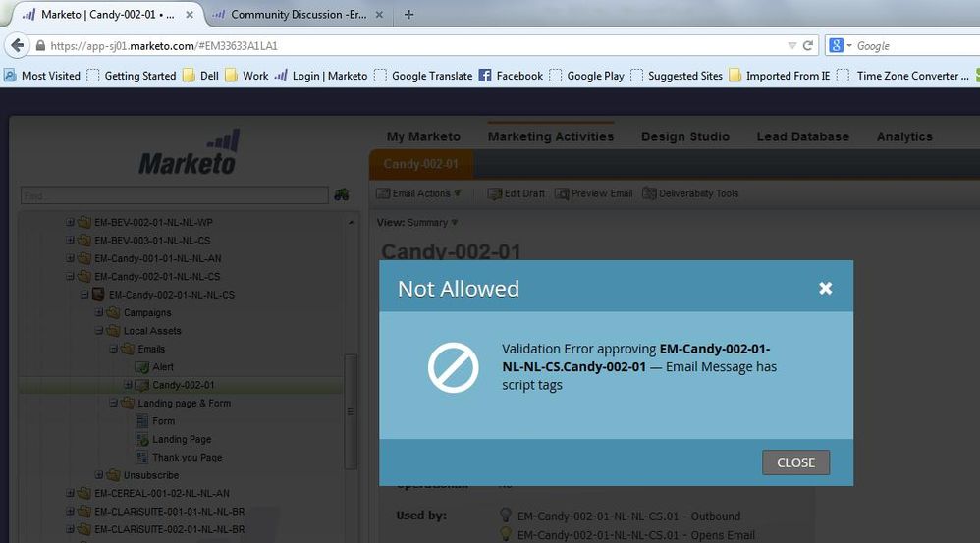This screenshot has height=543, width=980.
Task: Expand the Unsubscribe folder
Action: click(99, 475)
